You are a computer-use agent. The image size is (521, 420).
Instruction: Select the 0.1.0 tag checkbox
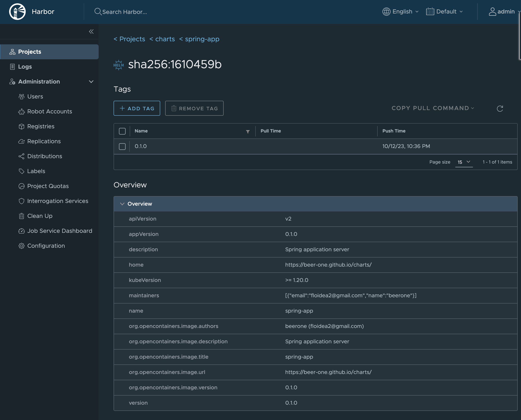click(122, 146)
